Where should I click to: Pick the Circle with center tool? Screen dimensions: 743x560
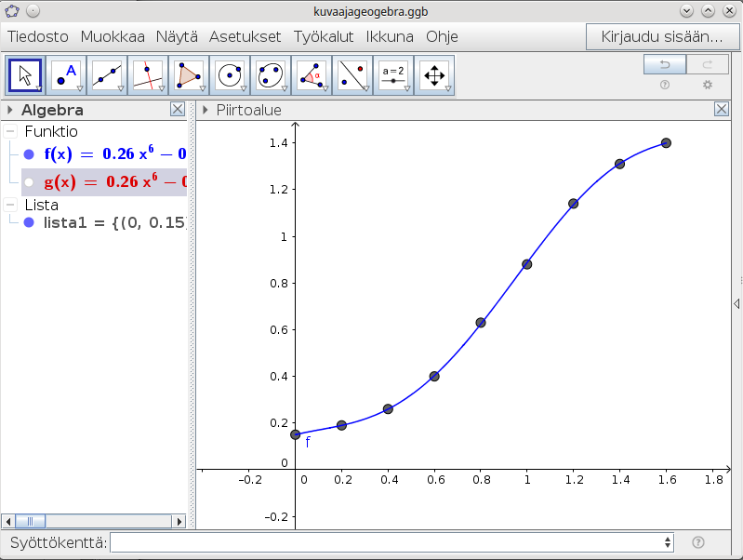coord(231,75)
